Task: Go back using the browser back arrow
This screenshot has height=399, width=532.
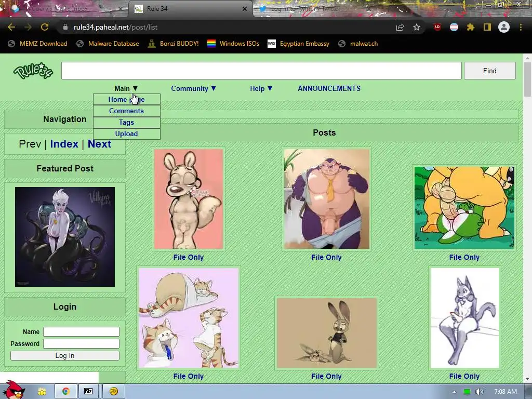Action: 11,27
